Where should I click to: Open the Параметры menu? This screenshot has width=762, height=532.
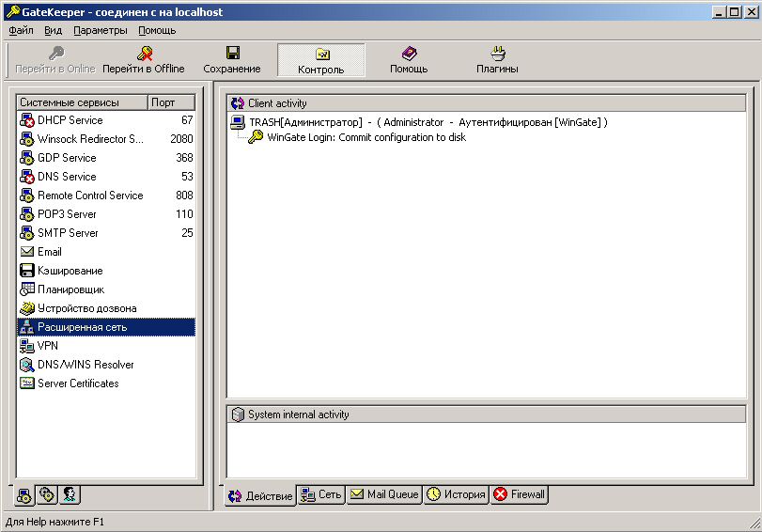pos(101,31)
